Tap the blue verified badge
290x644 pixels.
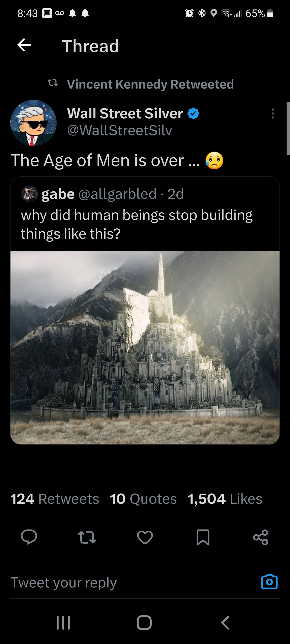click(x=193, y=113)
